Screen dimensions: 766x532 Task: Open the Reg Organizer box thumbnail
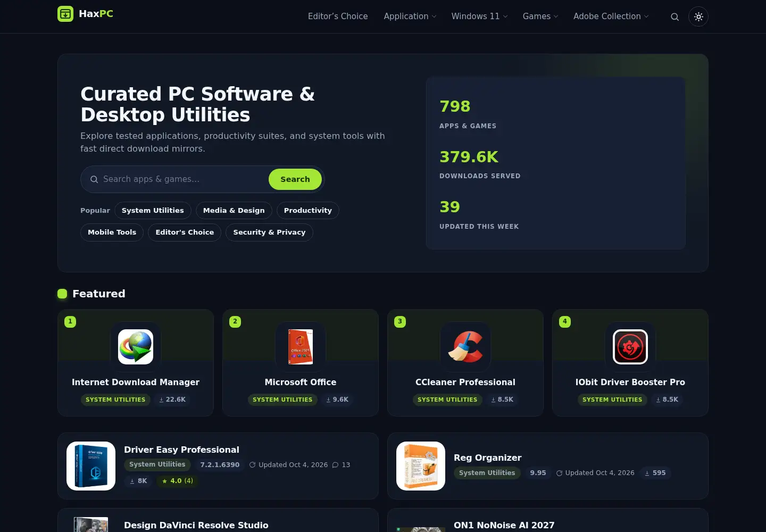point(421,466)
